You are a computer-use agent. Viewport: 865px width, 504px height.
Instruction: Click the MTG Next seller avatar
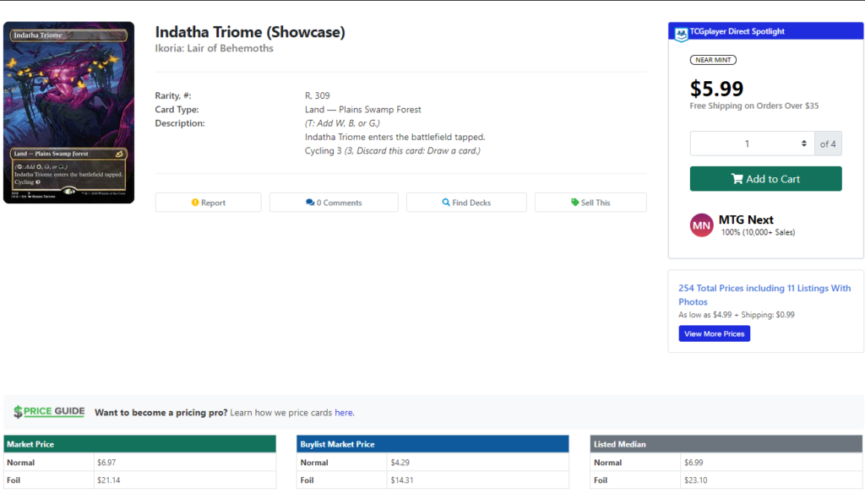pos(702,225)
